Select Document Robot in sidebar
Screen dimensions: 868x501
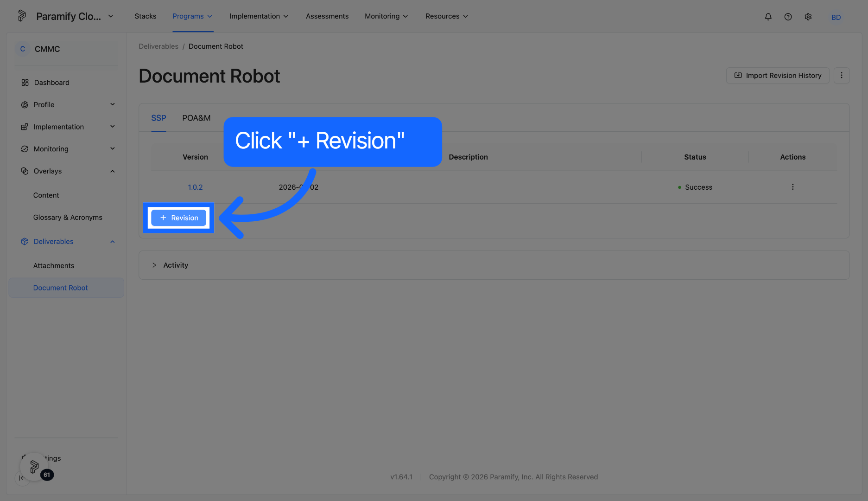[x=66, y=288]
